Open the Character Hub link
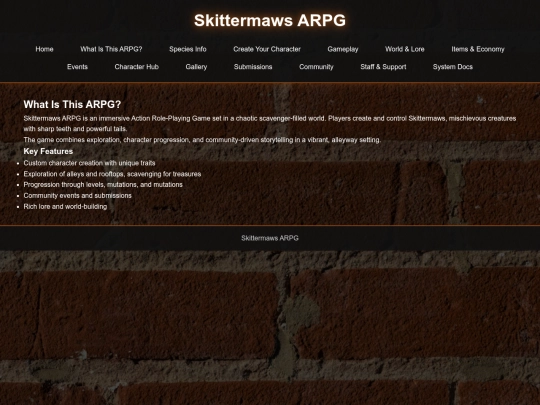The width and height of the screenshot is (540, 405). click(x=136, y=67)
